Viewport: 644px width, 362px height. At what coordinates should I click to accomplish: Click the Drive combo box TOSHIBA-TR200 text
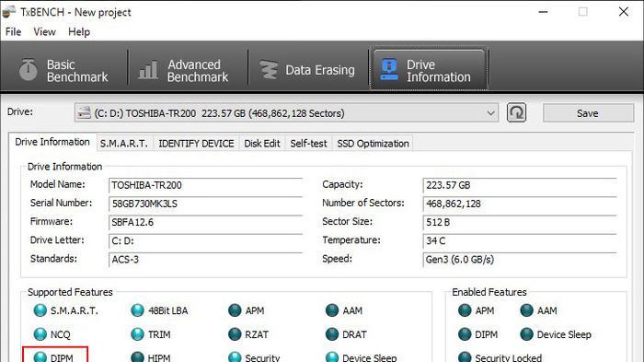click(x=219, y=113)
